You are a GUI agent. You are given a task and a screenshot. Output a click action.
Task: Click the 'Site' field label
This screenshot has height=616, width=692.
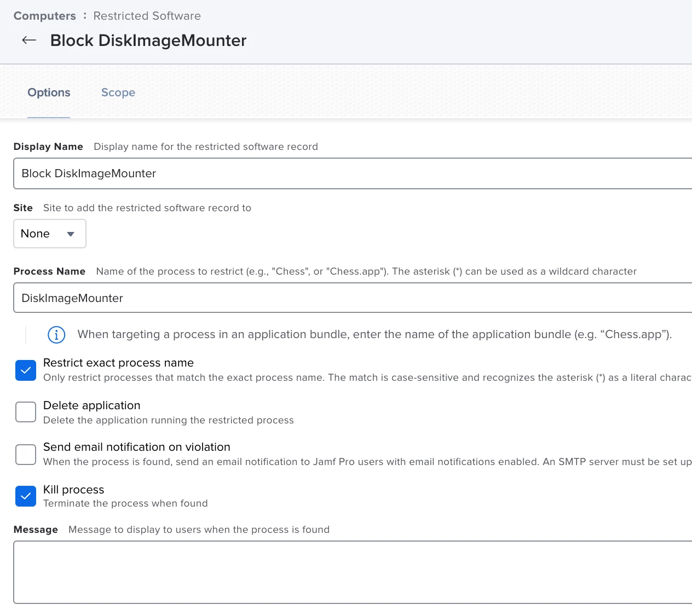pos(23,208)
